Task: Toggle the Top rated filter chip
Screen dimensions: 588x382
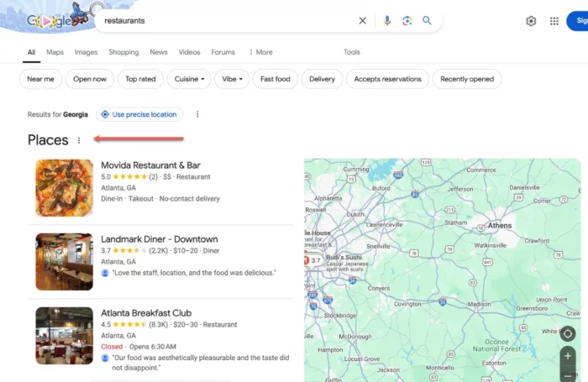Action: 140,79
